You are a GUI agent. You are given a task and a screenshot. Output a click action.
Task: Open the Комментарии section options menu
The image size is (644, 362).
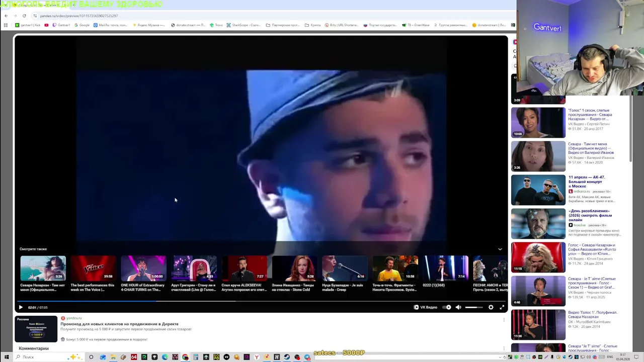click(x=504, y=348)
